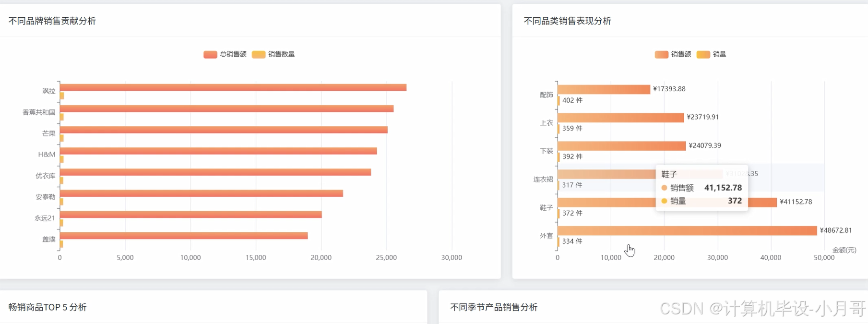Toggle the 销售额 legend in category chart
Image resolution: width=868 pixels, height=324 pixels.
pos(673,54)
